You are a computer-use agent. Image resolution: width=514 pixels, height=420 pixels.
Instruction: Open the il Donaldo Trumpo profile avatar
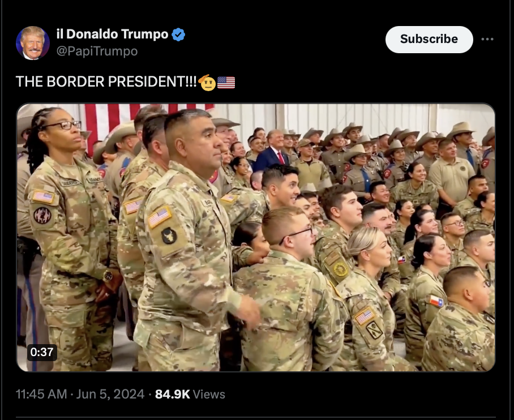pos(33,43)
